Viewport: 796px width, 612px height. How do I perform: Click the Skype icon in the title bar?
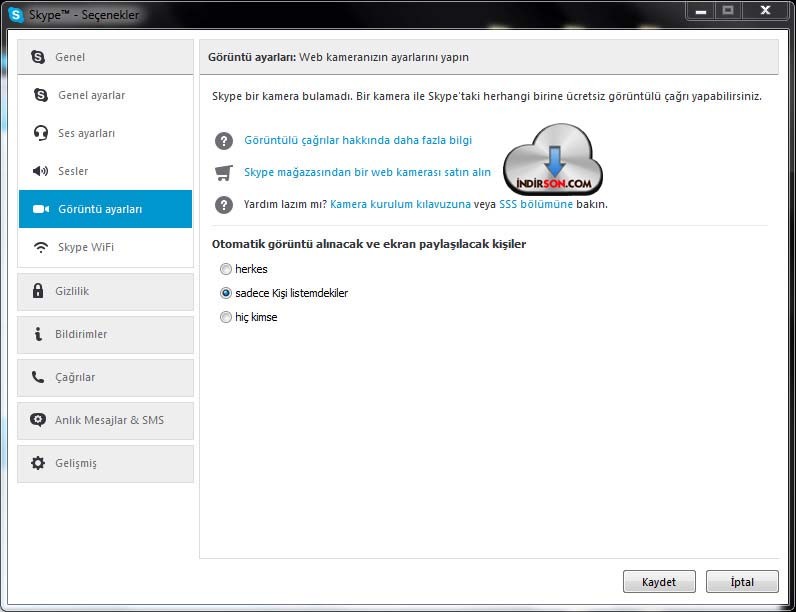[x=16, y=15]
